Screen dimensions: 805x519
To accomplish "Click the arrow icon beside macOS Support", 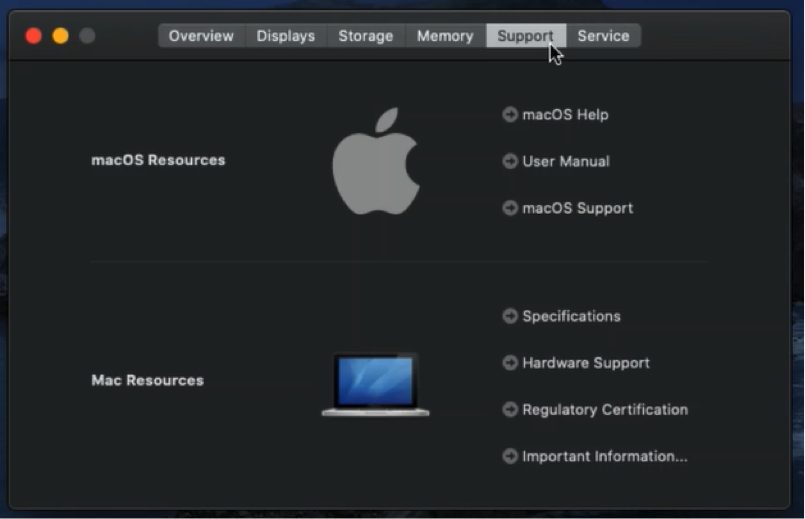I will (x=510, y=208).
